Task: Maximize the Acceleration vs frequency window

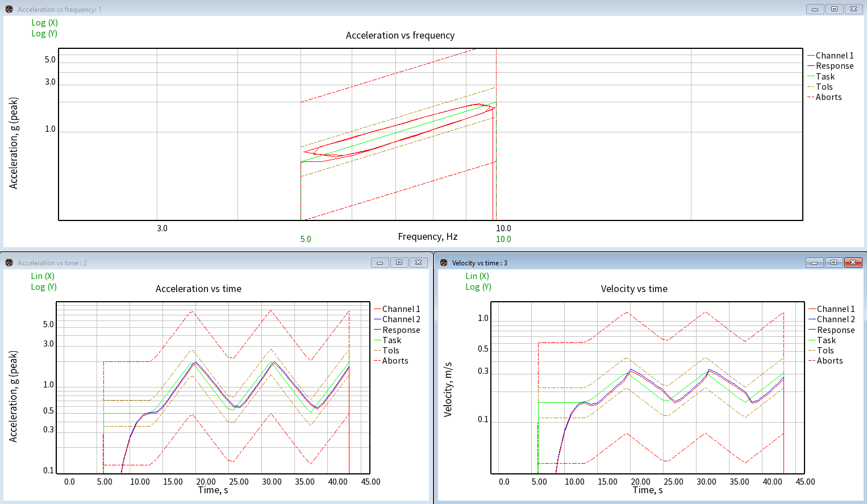Action: point(834,9)
